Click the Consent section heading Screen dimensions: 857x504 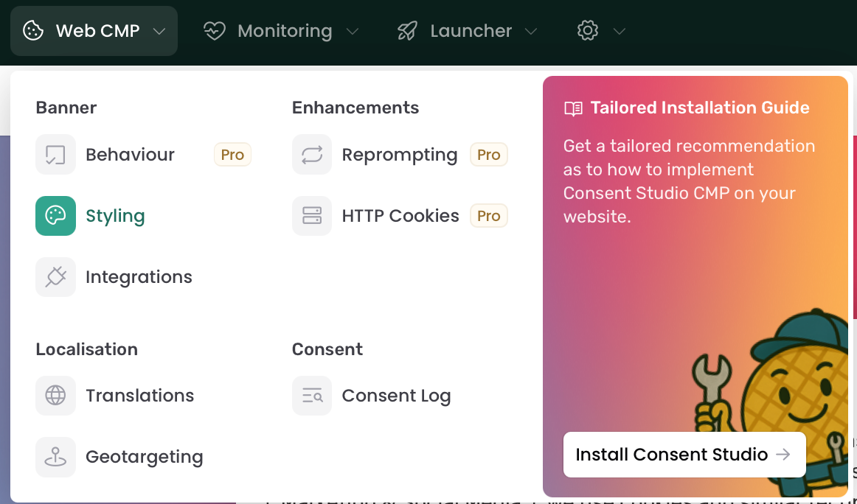pyautogui.click(x=327, y=349)
